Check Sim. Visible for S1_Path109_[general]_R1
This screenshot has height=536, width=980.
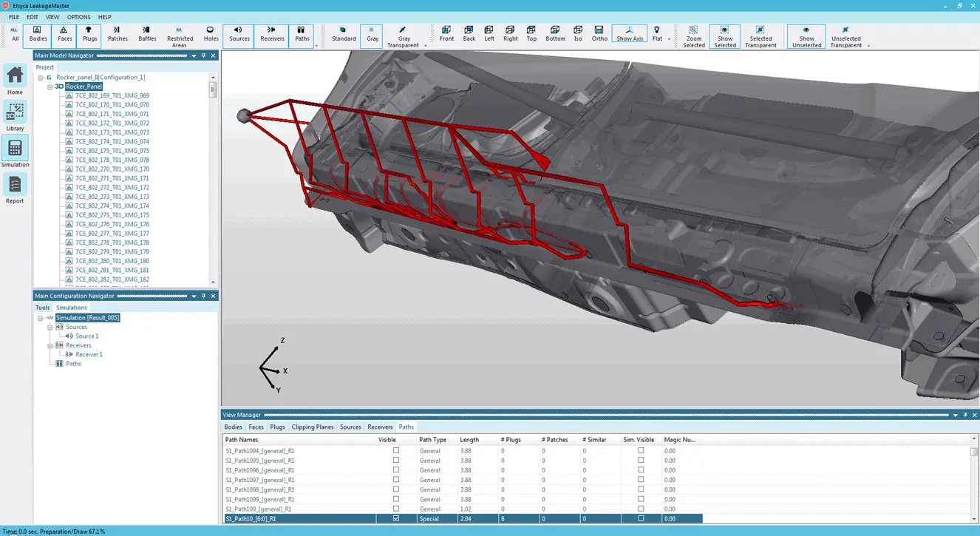(x=641, y=509)
